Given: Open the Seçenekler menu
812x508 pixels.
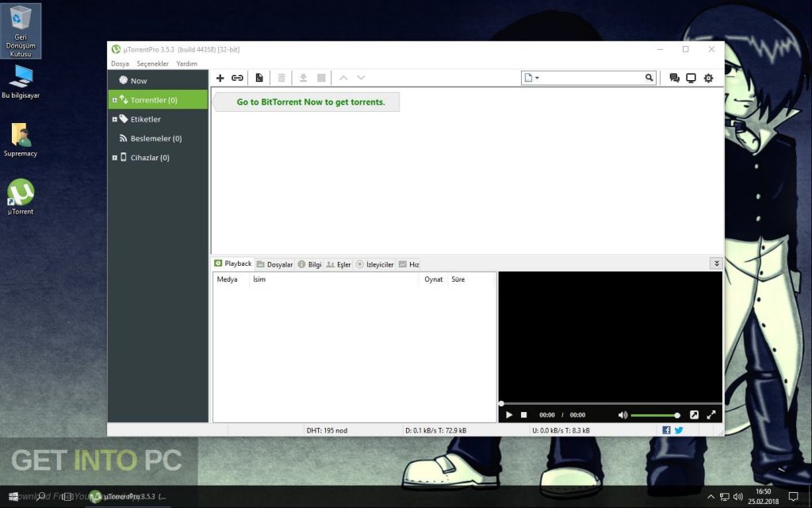Looking at the screenshot, I should [x=153, y=63].
